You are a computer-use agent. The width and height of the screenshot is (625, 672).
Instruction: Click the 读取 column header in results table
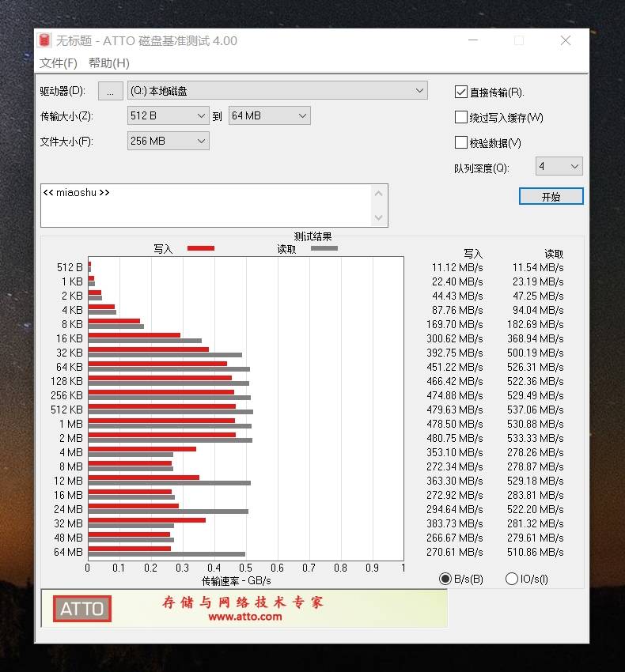pos(554,254)
